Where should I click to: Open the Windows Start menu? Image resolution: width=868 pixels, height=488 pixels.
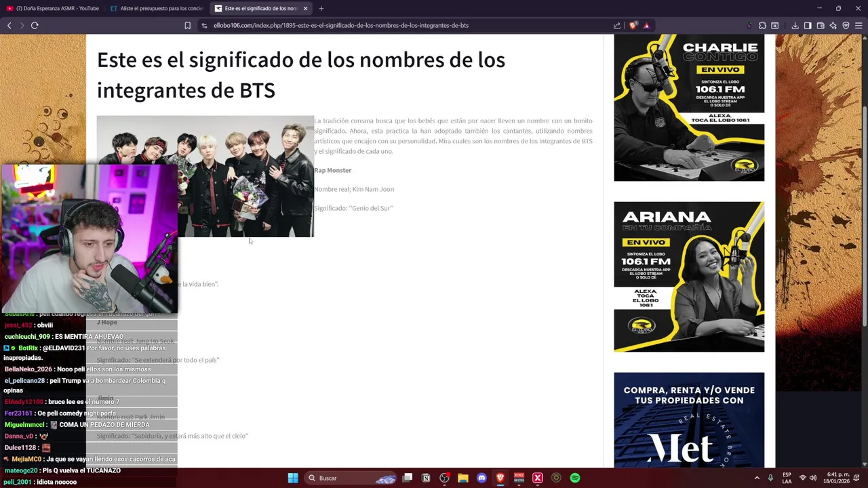tap(293, 478)
